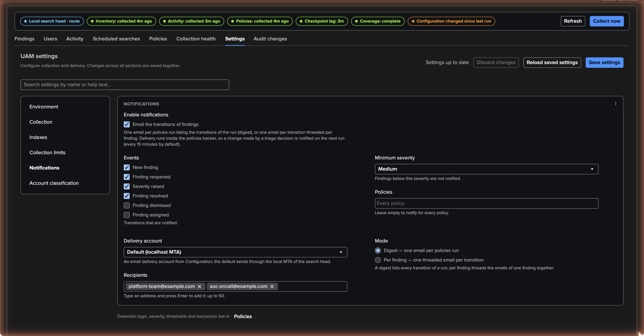The image size is (644, 336).
Task: Uncheck the Severity raised event
Action: pyautogui.click(x=127, y=186)
